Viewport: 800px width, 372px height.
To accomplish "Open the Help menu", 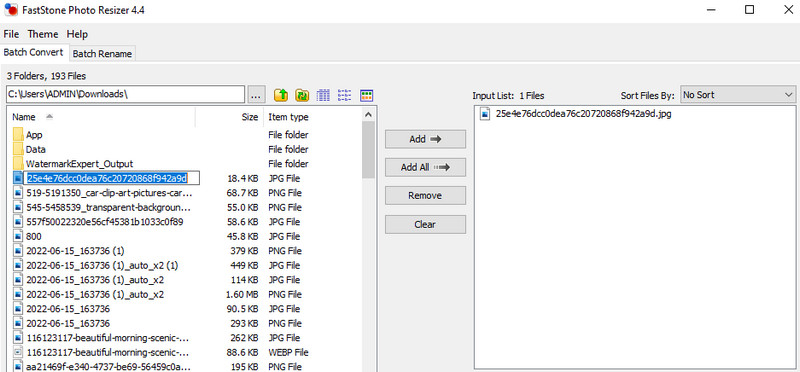I will [x=77, y=34].
